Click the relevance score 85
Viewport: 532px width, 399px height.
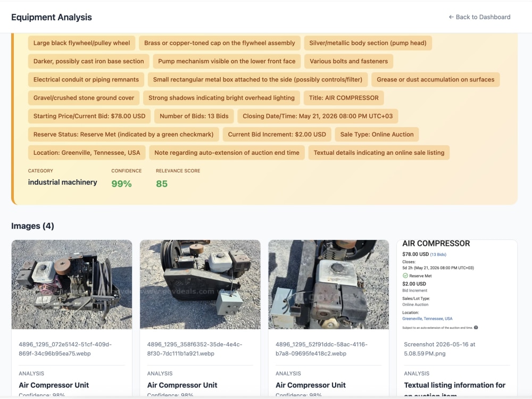pos(162,184)
